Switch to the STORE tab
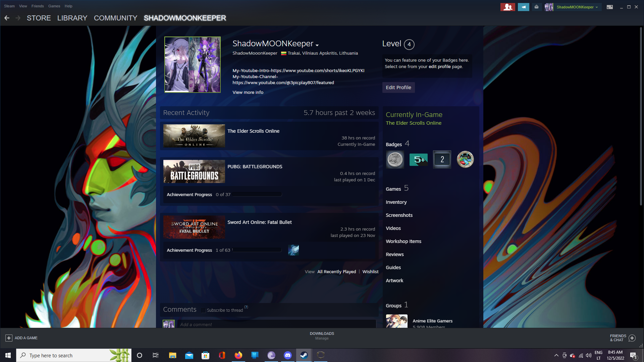The width and height of the screenshot is (644, 362). click(x=39, y=18)
